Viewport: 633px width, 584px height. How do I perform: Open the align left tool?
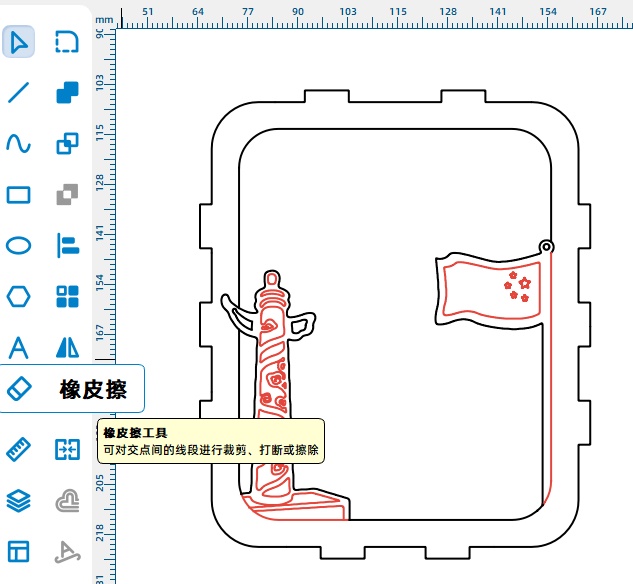[x=67, y=246]
